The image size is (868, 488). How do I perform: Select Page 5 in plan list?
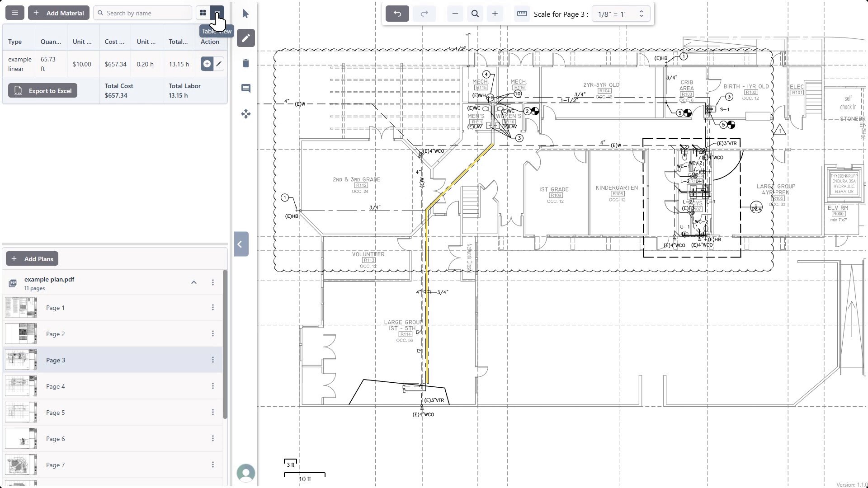[113, 413]
